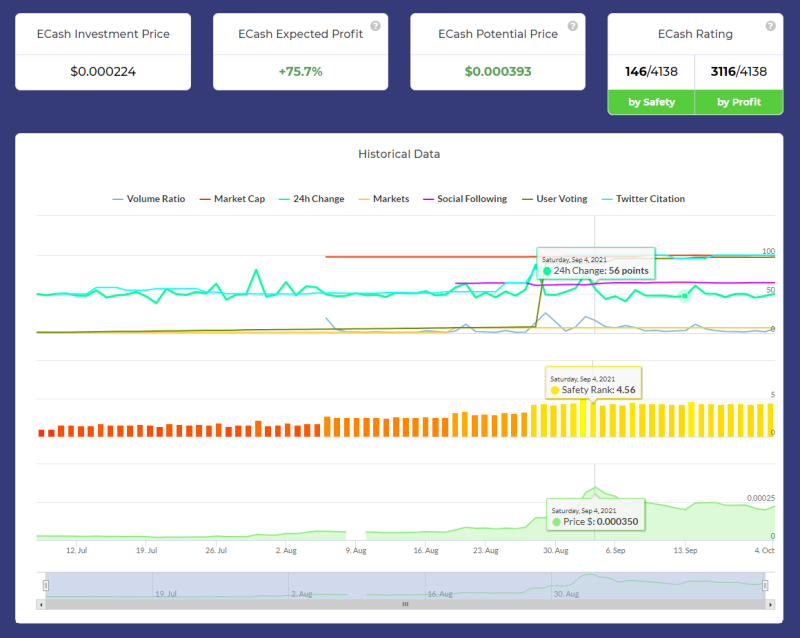Image resolution: width=800 pixels, height=638 pixels.
Task: Click the 3116/4138 profit rating value
Action: point(739,71)
